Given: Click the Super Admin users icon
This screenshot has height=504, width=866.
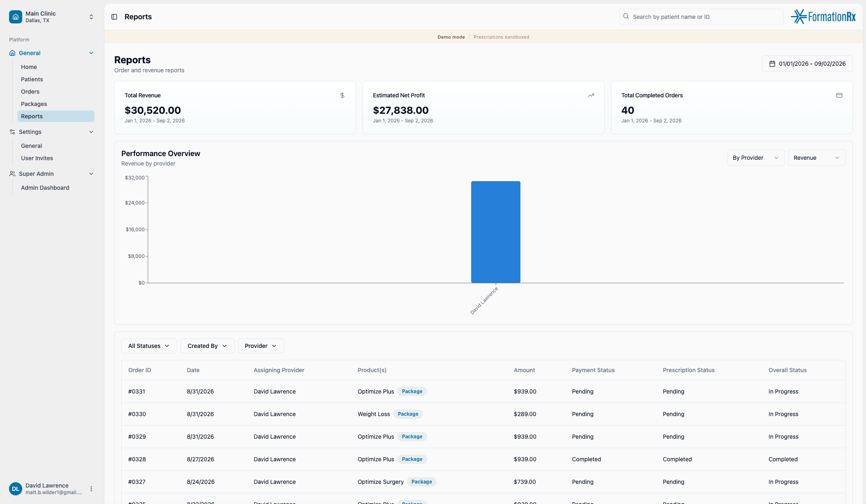Looking at the screenshot, I should point(12,174).
